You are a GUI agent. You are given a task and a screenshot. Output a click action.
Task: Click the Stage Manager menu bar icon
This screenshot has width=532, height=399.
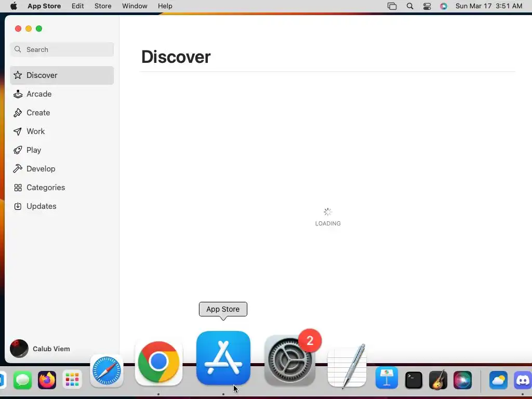pos(392,6)
